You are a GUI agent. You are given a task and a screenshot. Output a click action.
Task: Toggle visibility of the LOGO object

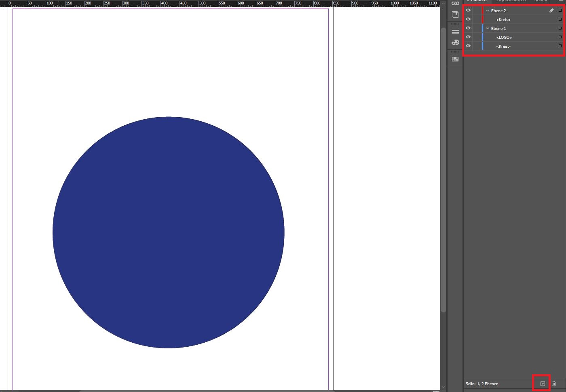[x=468, y=37]
